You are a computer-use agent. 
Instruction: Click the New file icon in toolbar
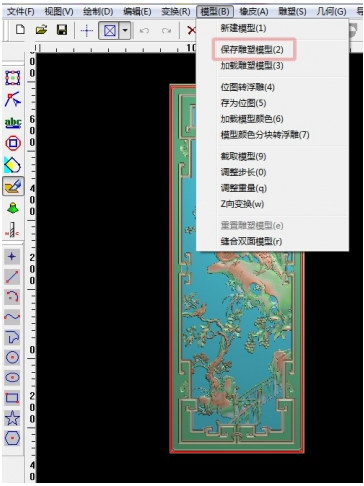coord(20,30)
